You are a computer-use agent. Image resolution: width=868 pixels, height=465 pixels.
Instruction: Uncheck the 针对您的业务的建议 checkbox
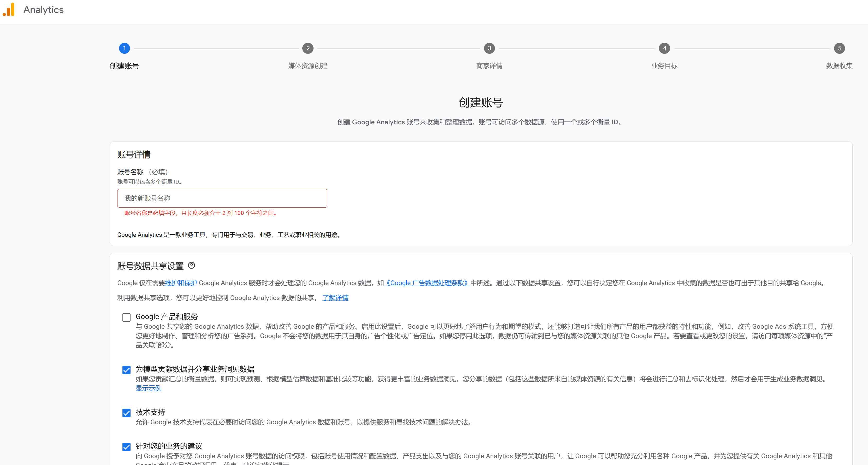point(126,447)
